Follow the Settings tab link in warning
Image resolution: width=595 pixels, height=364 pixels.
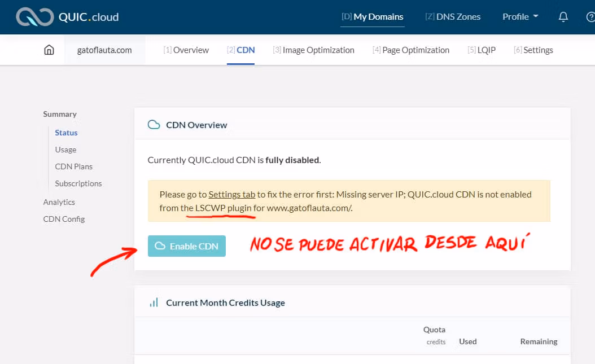coord(231,195)
